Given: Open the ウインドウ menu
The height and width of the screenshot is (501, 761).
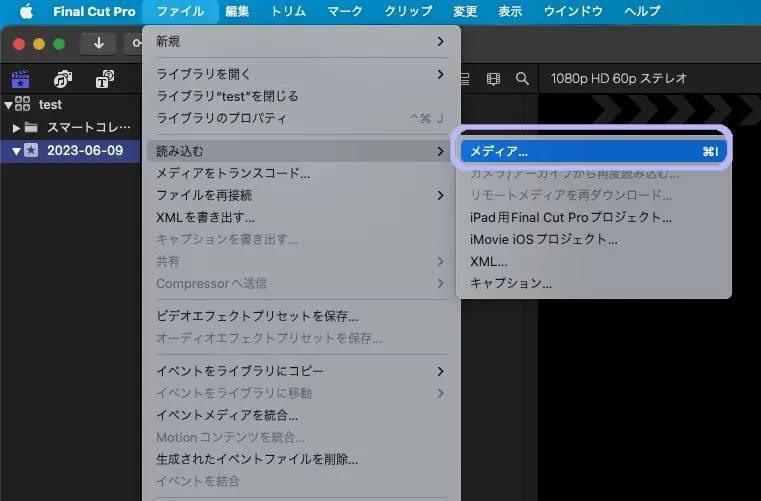Looking at the screenshot, I should coord(573,11).
